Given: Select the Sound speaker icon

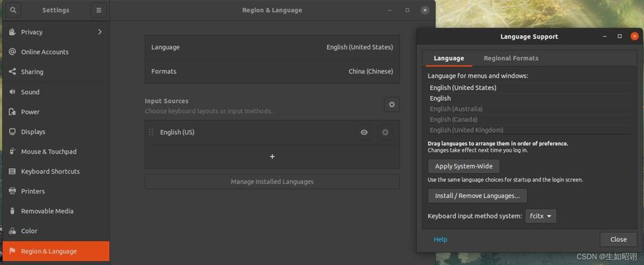Looking at the screenshot, I should pos(13,91).
